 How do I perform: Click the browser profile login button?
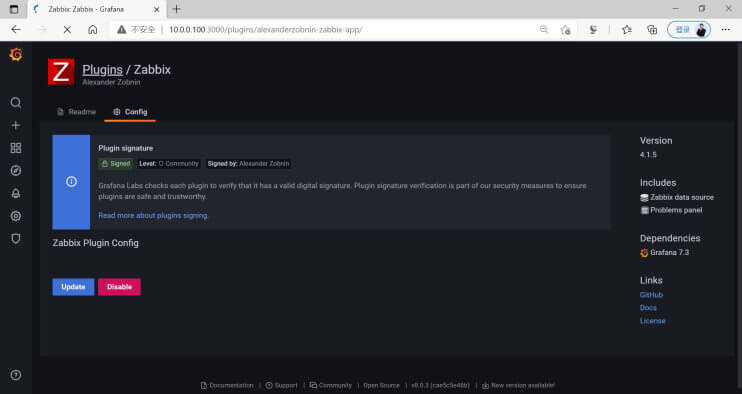click(x=689, y=30)
